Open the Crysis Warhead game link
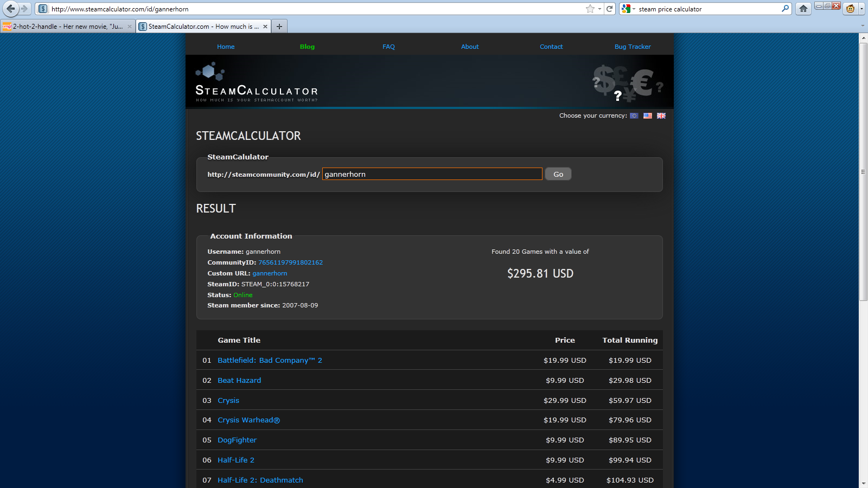 pyautogui.click(x=248, y=420)
